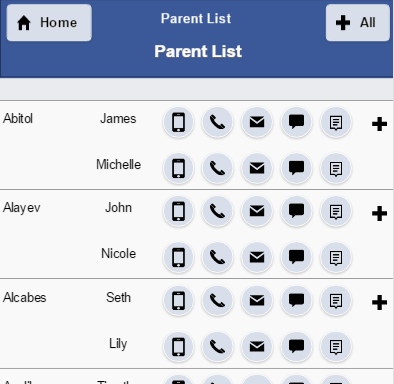Call Michelle using the phone handset icon
The height and width of the screenshot is (384, 394).
click(218, 168)
